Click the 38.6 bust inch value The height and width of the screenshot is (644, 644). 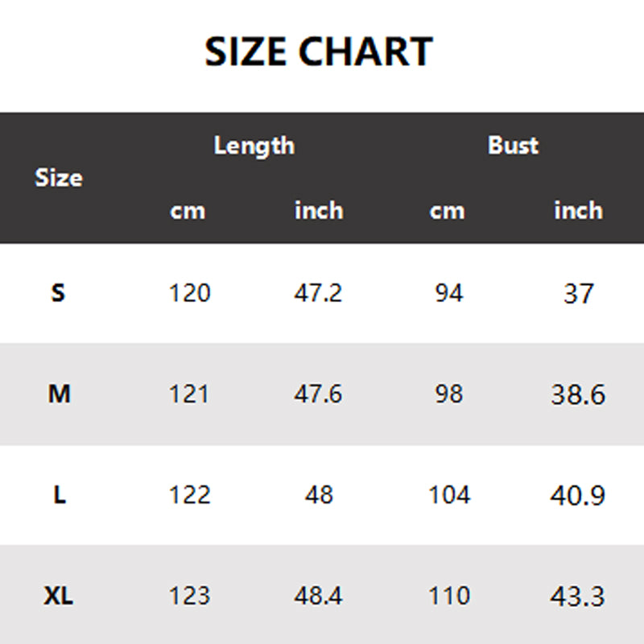[577, 394]
